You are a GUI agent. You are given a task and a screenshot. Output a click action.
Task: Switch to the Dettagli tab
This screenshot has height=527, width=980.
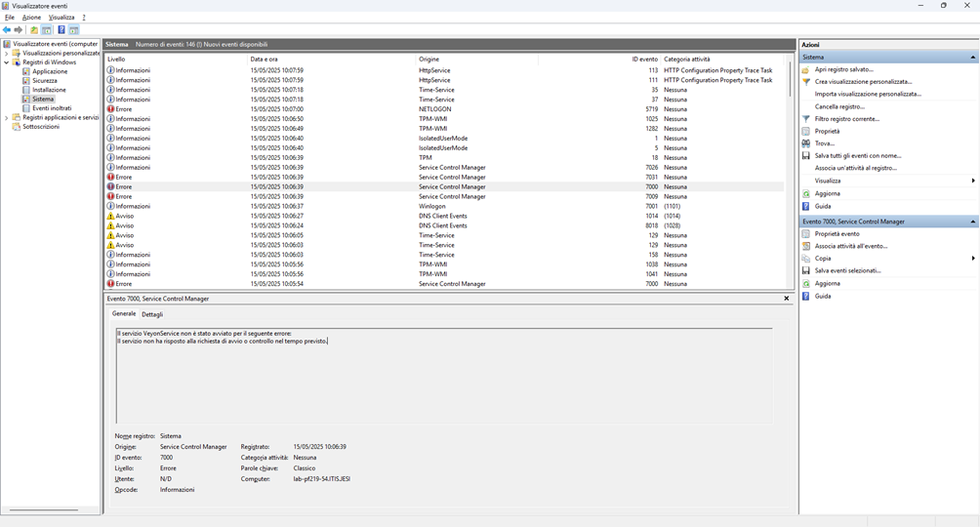point(152,314)
